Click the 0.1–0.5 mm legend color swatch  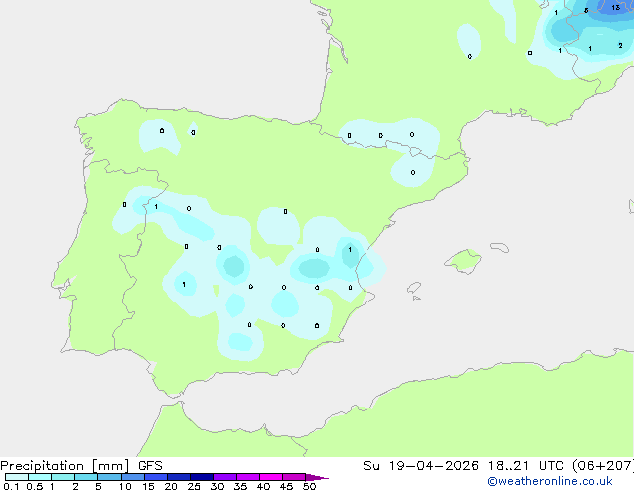[17, 477]
